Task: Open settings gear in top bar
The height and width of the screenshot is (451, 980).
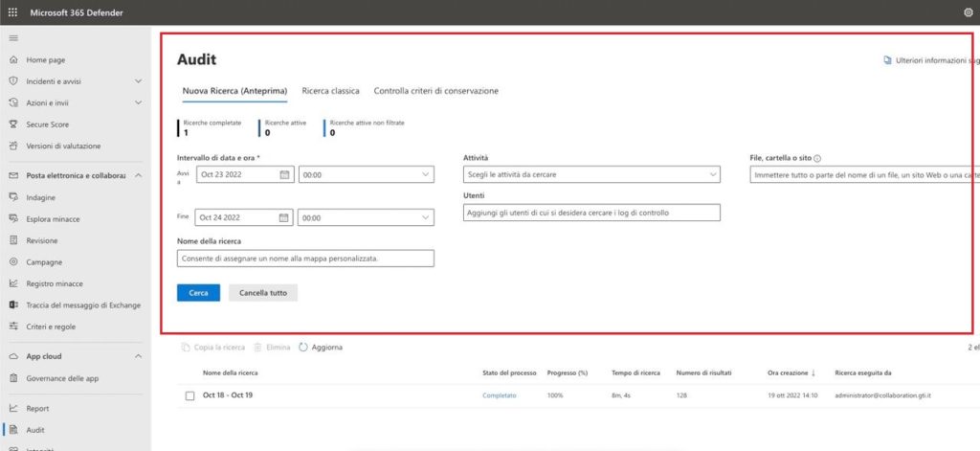Action: click(969, 12)
